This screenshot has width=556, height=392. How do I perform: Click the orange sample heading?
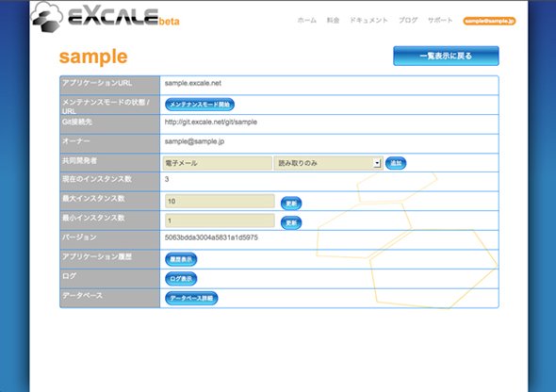tap(93, 57)
